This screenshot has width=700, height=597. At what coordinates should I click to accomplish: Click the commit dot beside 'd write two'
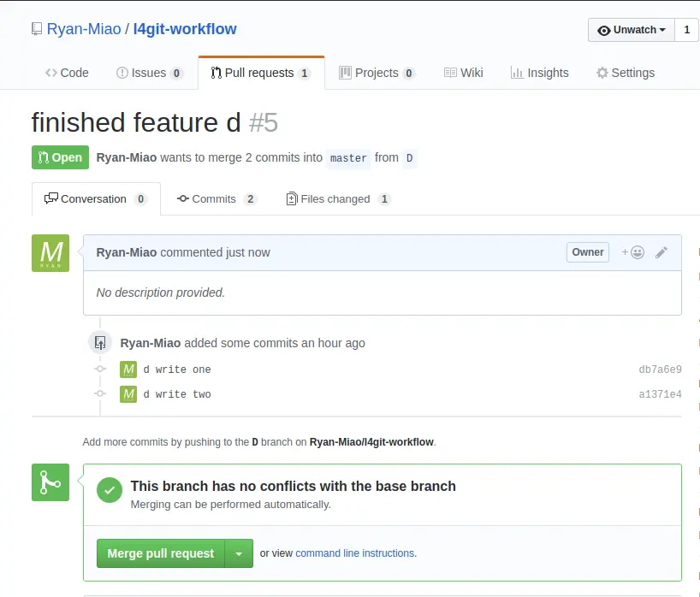tap(100, 393)
